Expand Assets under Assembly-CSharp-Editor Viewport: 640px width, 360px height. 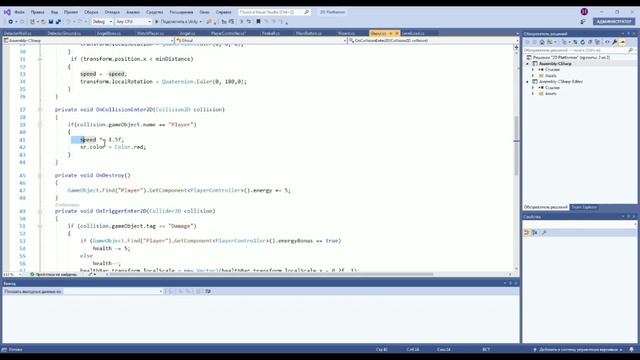tap(533, 93)
